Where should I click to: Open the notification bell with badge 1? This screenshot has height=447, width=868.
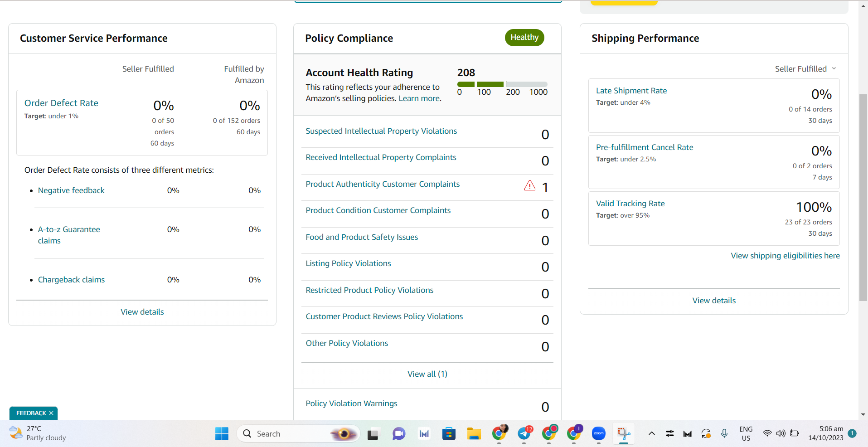pyautogui.click(x=852, y=433)
